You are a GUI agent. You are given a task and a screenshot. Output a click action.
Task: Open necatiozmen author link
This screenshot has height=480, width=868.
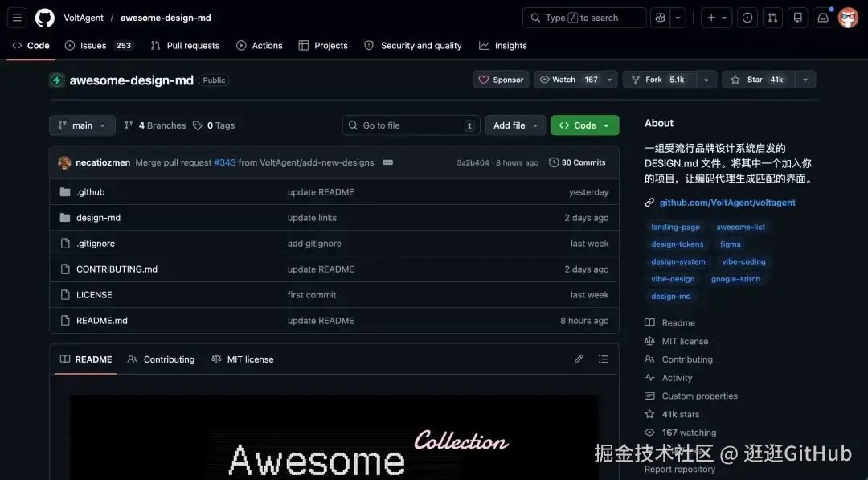(103, 162)
